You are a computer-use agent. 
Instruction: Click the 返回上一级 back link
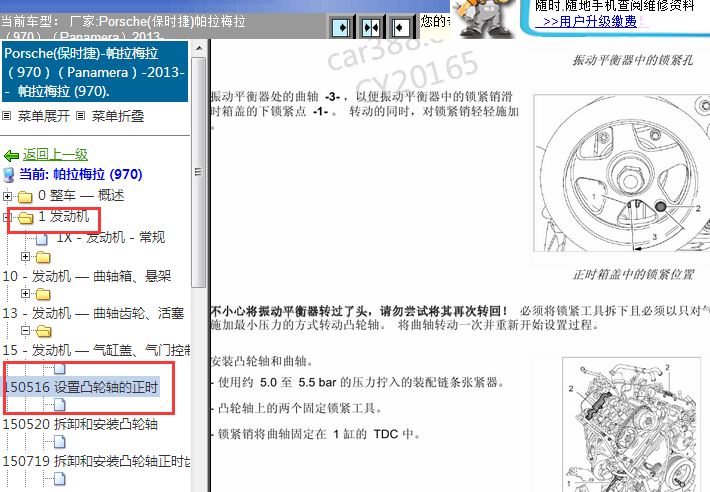tap(55, 155)
